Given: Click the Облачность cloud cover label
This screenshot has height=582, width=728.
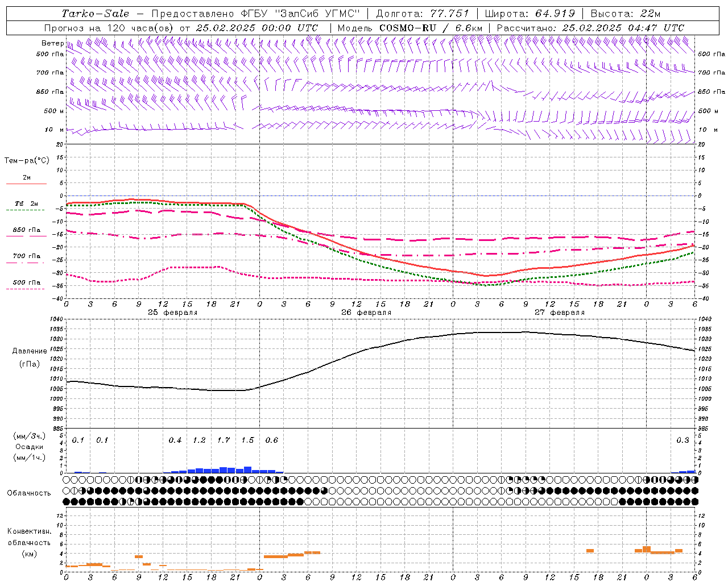Looking at the screenshot, I should click(29, 493).
